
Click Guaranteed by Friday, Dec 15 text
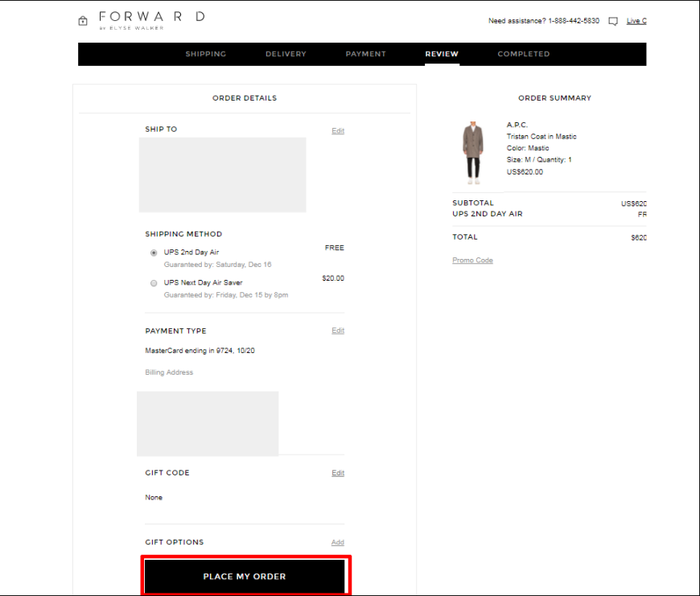(226, 295)
